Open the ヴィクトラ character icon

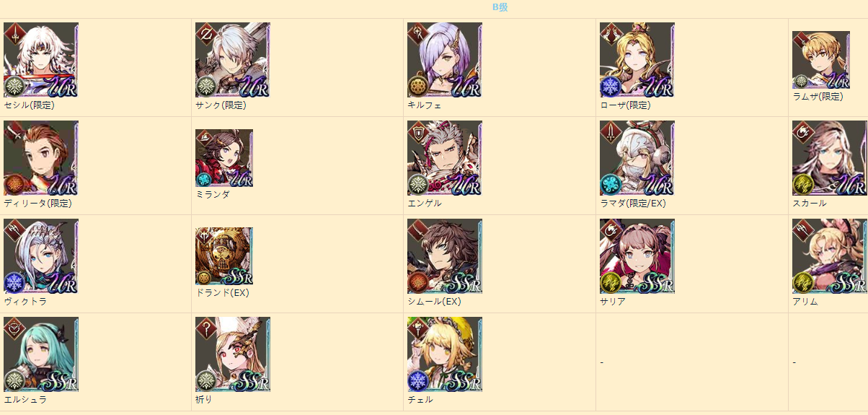[41, 256]
